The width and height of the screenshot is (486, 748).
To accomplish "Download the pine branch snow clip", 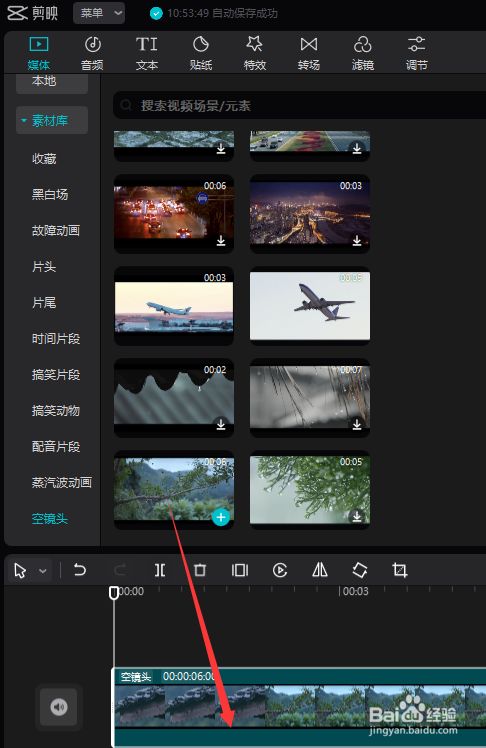I will 357,516.
